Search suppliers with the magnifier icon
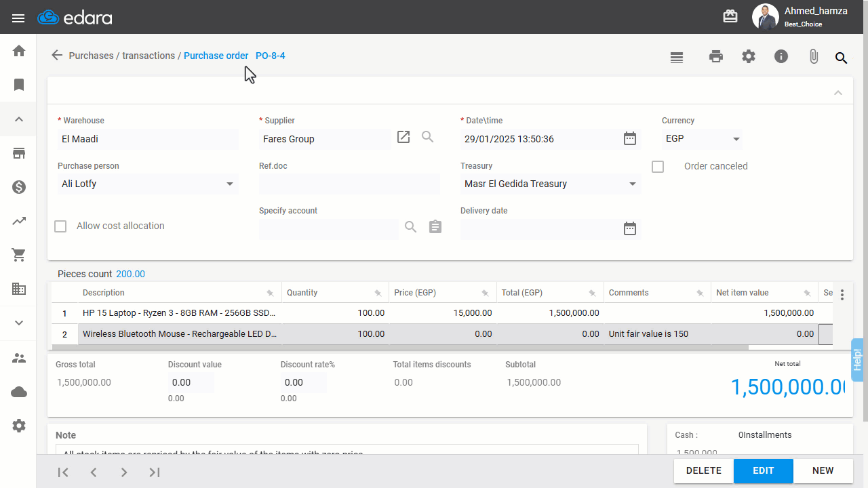 (428, 137)
